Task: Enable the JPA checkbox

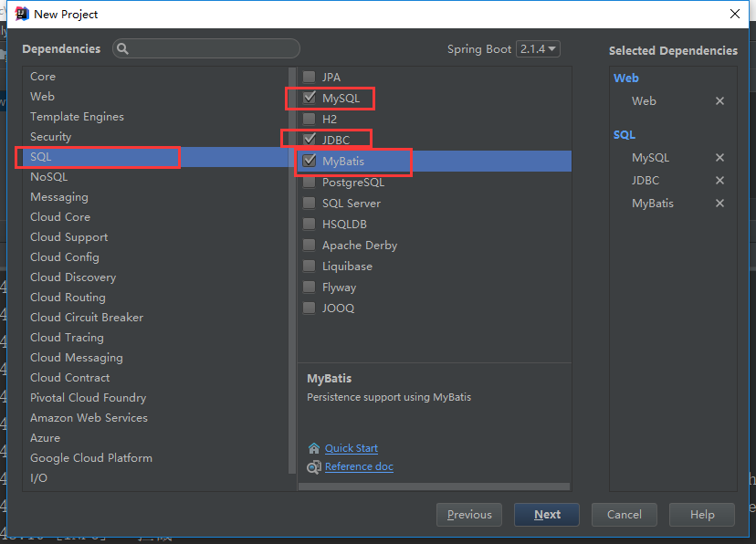Action: 309,77
